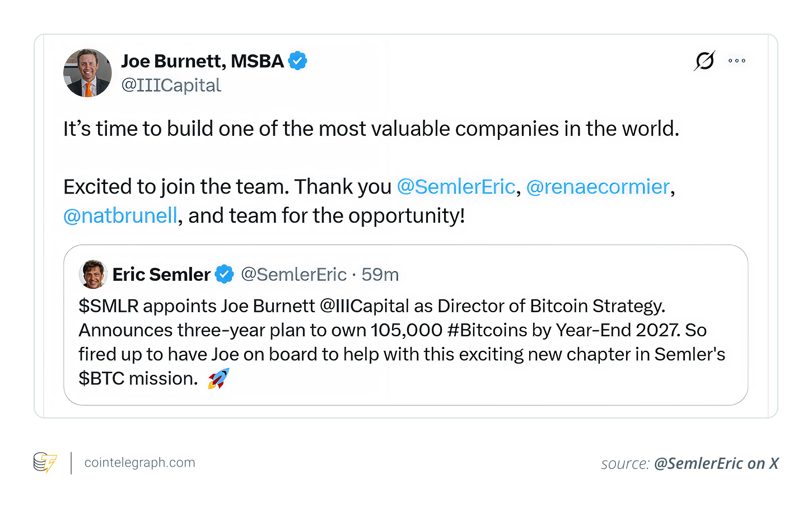
Task: Open the @natbrunell mention link
Action: pos(120,215)
